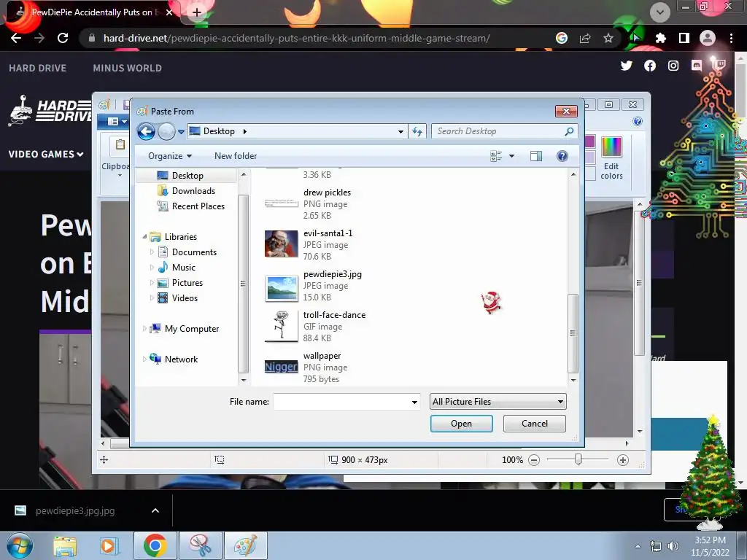This screenshot has height=560, width=747.
Task: Open the MINUS WORLD nav item
Action: (x=127, y=68)
